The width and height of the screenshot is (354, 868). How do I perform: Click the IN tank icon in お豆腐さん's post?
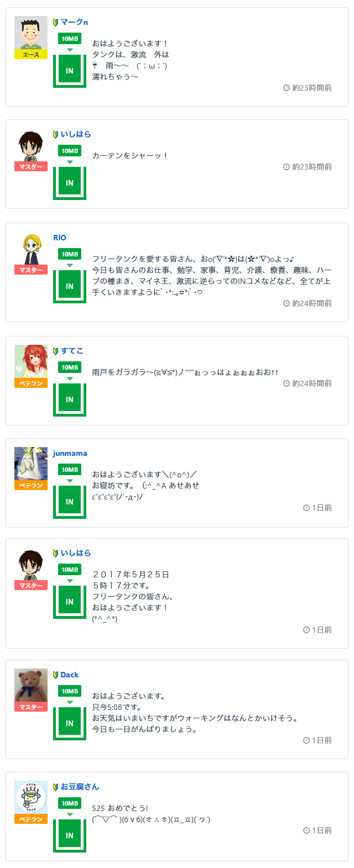click(70, 835)
